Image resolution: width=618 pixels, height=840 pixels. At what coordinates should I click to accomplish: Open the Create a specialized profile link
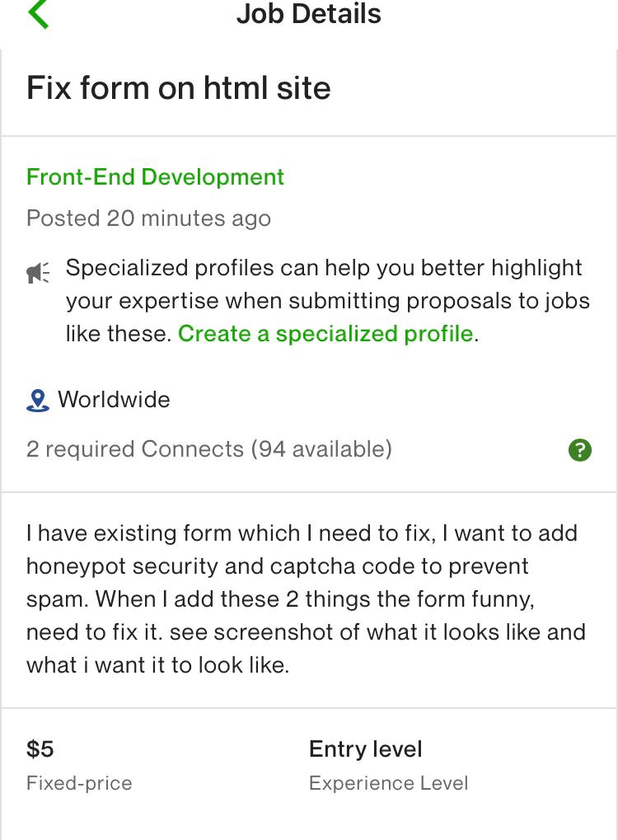[x=325, y=333]
